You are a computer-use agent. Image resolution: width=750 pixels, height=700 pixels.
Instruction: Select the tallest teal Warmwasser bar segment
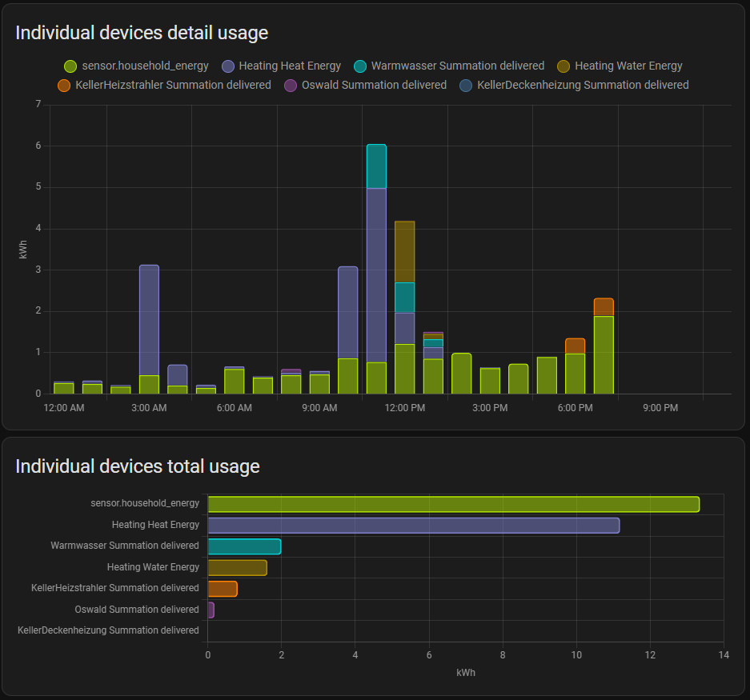tap(376, 166)
